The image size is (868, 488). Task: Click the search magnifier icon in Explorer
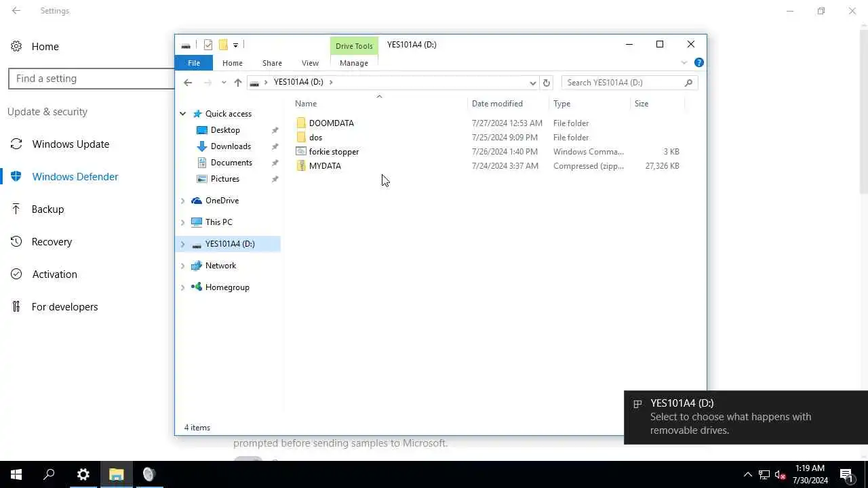coord(688,82)
